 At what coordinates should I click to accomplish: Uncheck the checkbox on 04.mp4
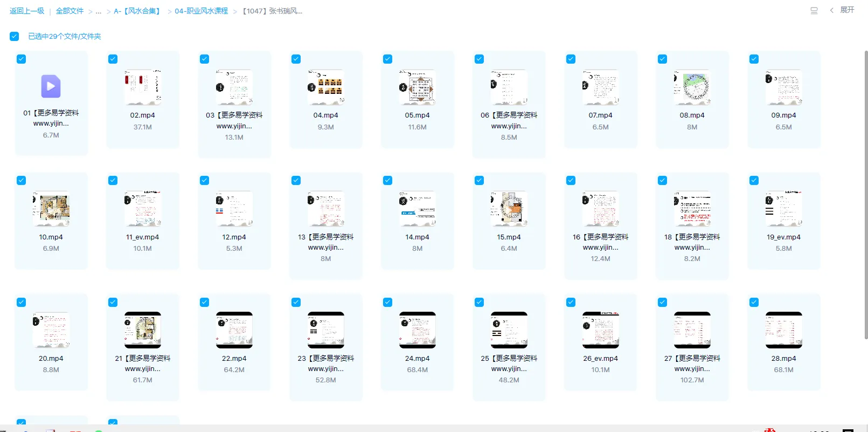click(296, 59)
